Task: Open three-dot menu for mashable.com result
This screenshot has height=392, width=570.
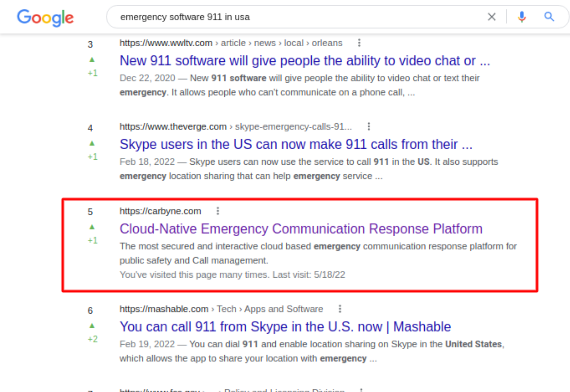Action: (x=340, y=309)
